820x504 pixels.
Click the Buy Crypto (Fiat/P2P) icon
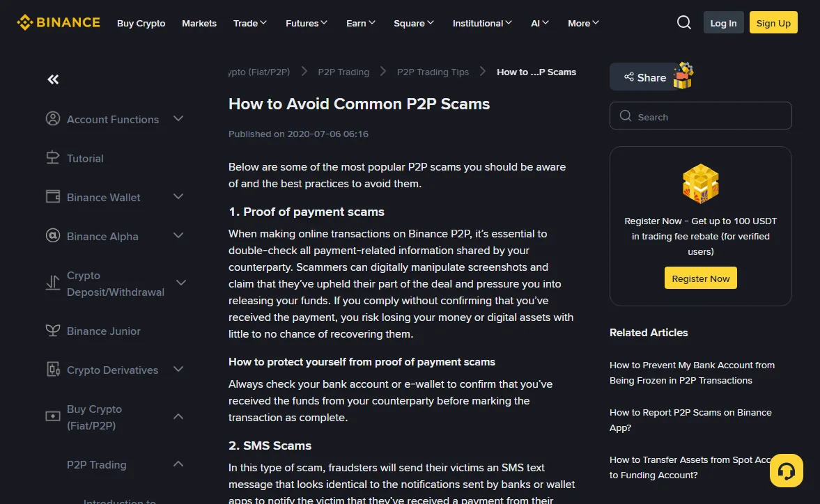53,416
